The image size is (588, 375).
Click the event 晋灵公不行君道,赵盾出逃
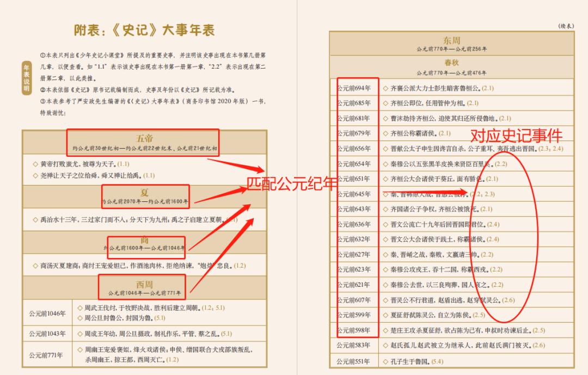(449, 300)
